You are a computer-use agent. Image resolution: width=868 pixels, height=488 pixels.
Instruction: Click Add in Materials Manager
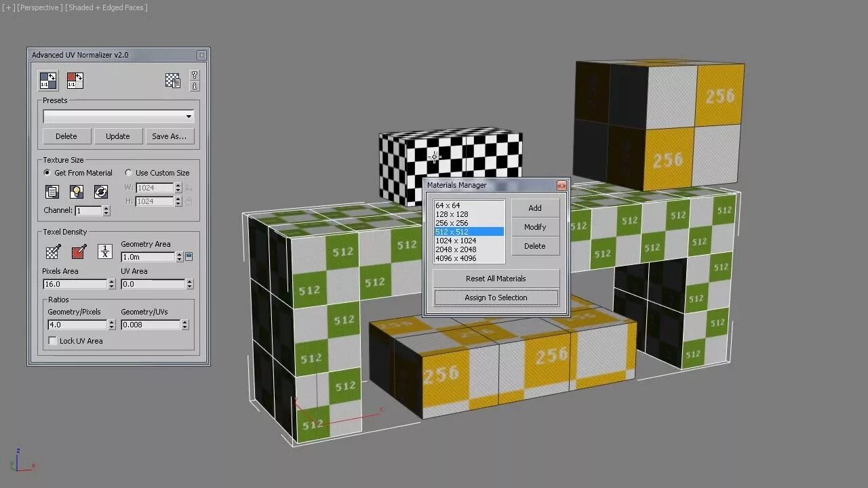click(x=535, y=208)
